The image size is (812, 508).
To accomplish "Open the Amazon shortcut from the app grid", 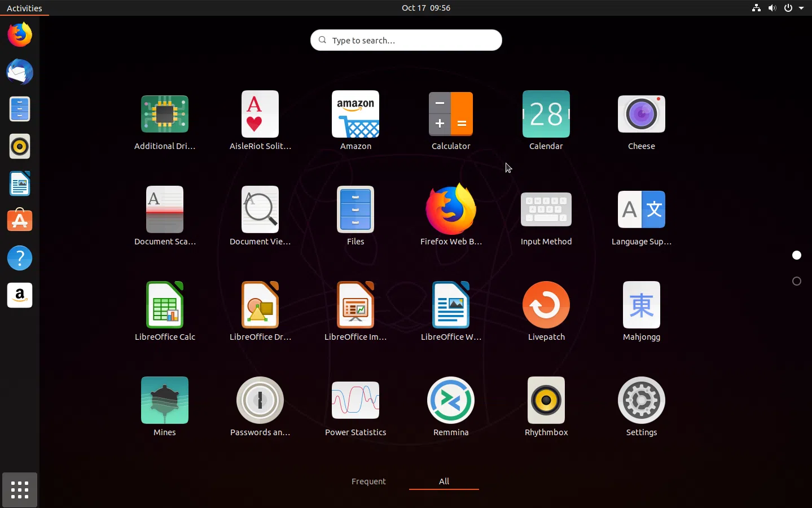I will (355, 114).
